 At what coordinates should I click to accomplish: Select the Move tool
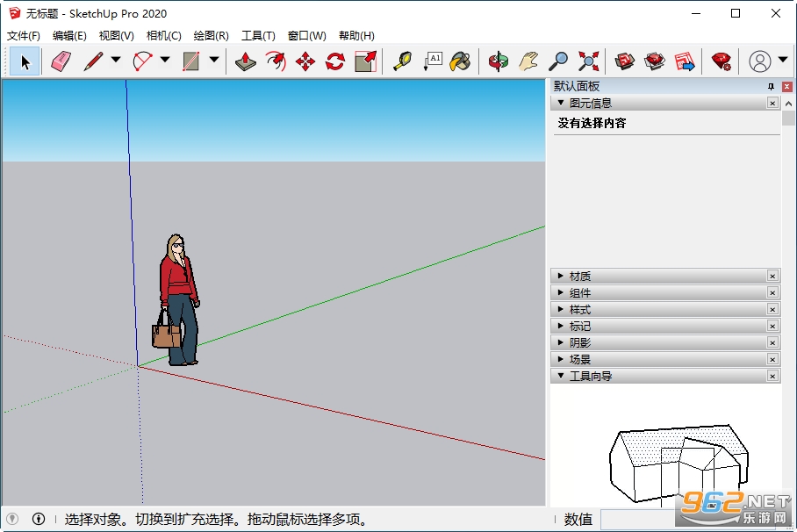pos(305,61)
